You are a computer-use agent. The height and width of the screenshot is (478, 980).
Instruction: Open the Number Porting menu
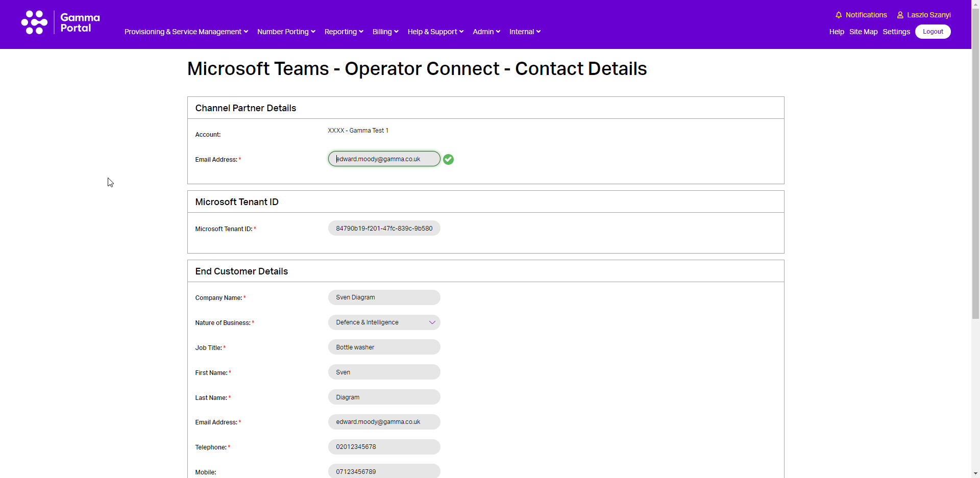[x=286, y=32]
